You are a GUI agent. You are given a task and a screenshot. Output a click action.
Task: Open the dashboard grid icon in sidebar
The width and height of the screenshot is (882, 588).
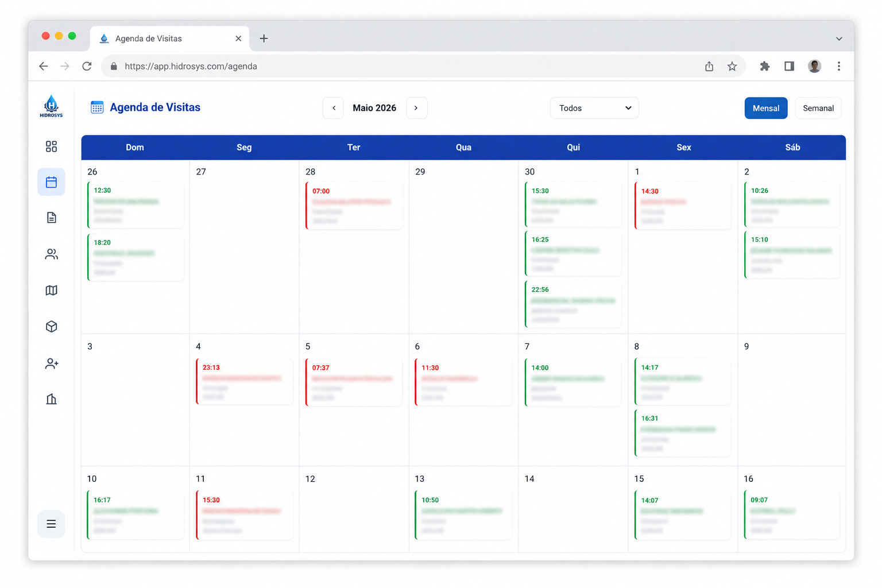tap(51, 146)
